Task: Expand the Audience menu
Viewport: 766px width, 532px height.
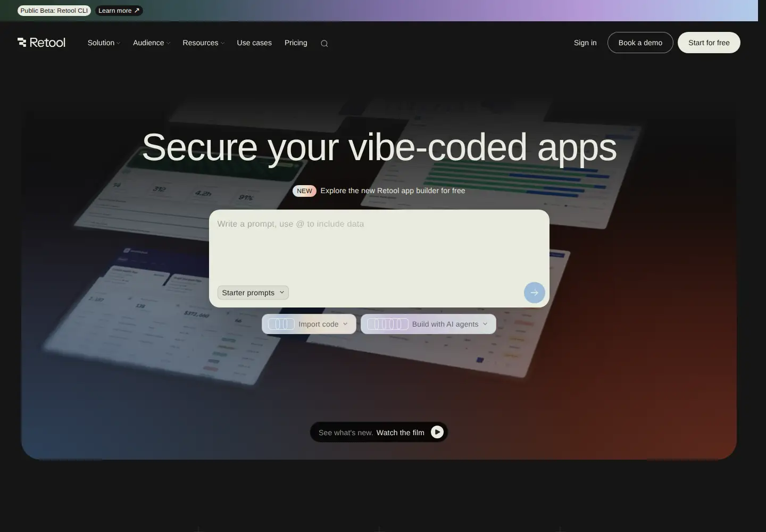Action: (152, 43)
